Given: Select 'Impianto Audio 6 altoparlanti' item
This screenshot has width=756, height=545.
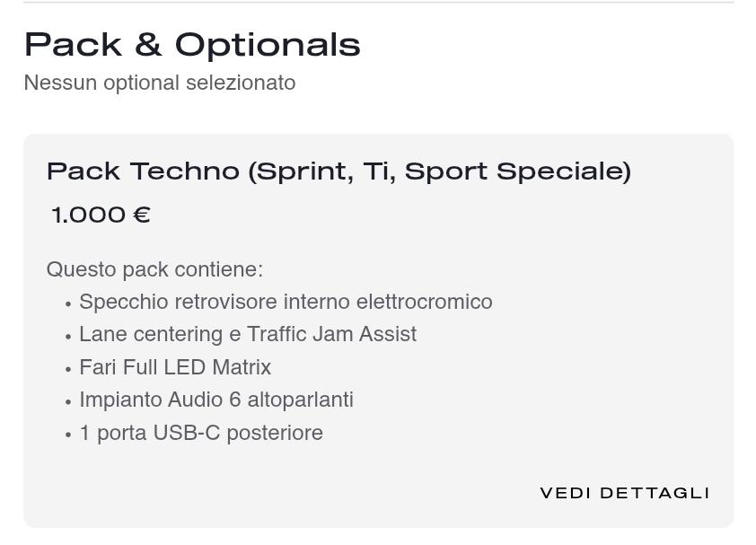Looking at the screenshot, I should click(216, 400).
